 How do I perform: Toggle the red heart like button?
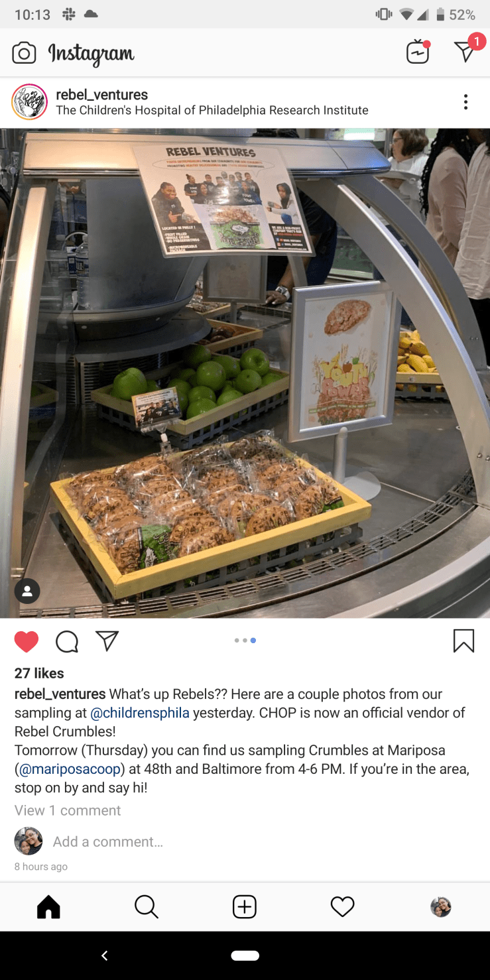27,641
